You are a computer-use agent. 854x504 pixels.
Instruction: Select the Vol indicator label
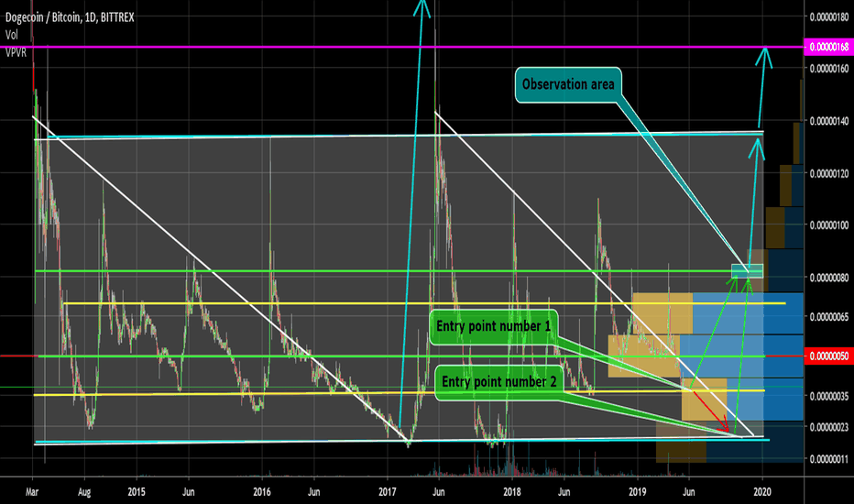pyautogui.click(x=11, y=35)
